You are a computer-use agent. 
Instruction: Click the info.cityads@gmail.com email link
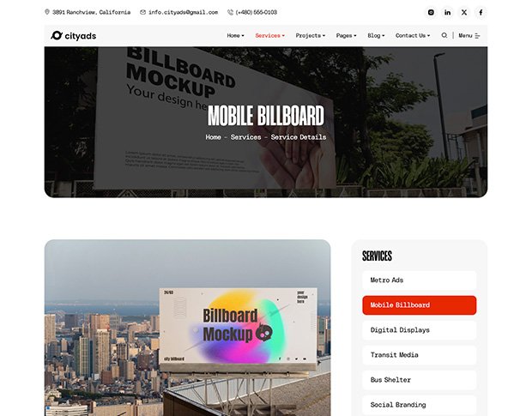coord(178,13)
